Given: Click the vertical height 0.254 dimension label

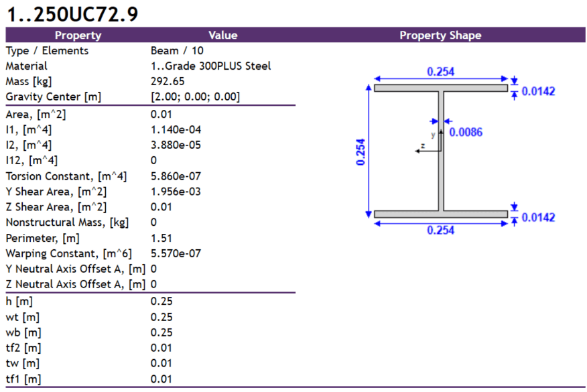Looking at the screenshot, I should pos(361,152).
